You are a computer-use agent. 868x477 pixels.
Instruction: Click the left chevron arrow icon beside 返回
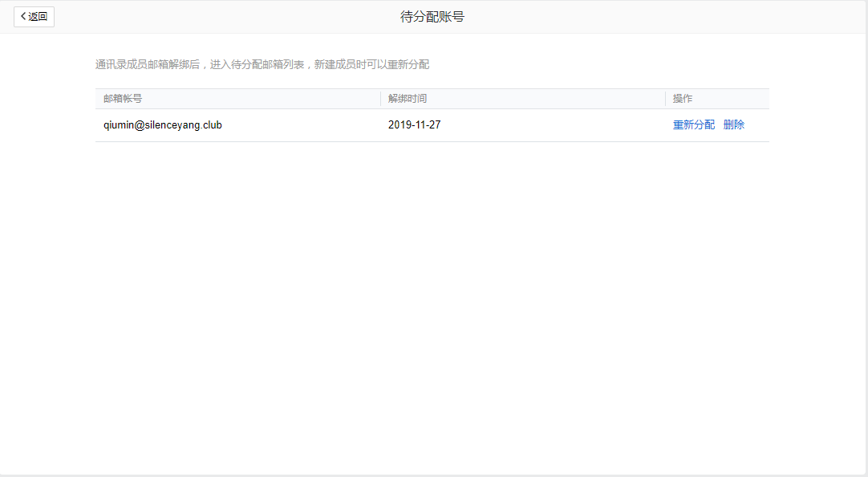[23, 17]
